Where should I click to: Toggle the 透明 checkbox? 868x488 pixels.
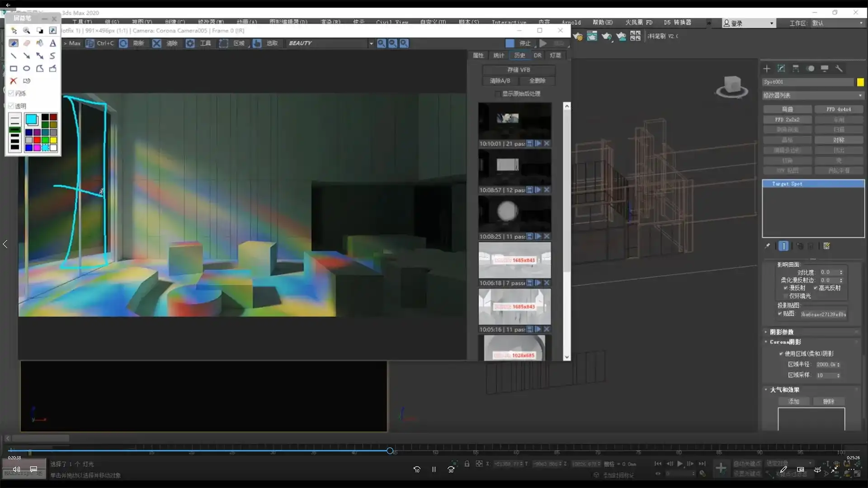11,106
